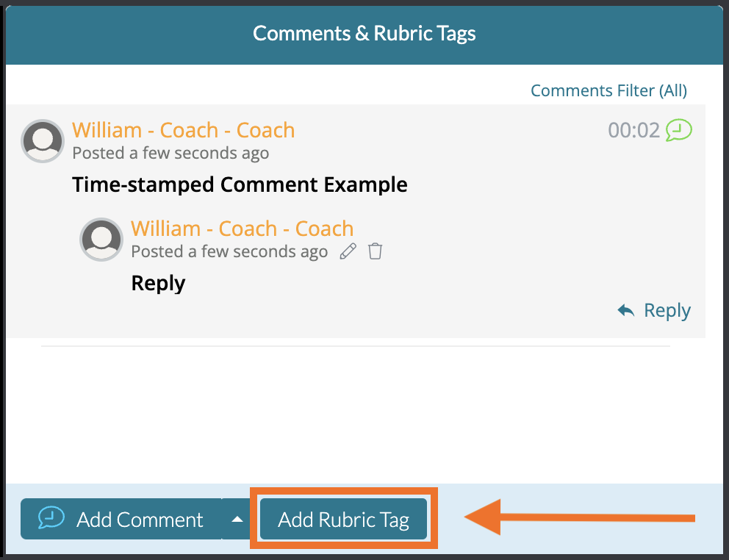Image resolution: width=729 pixels, height=560 pixels.
Task: Click the Comments & Rubric Tags header
Action: pos(364,34)
